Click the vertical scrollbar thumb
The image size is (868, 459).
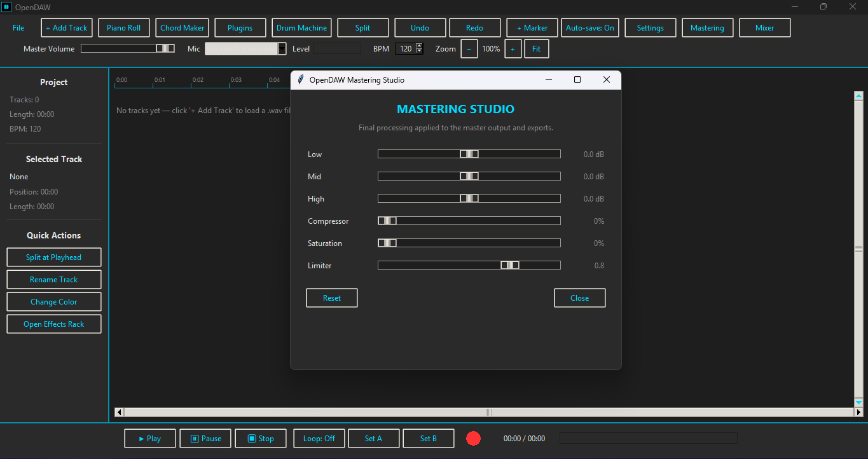(x=858, y=249)
